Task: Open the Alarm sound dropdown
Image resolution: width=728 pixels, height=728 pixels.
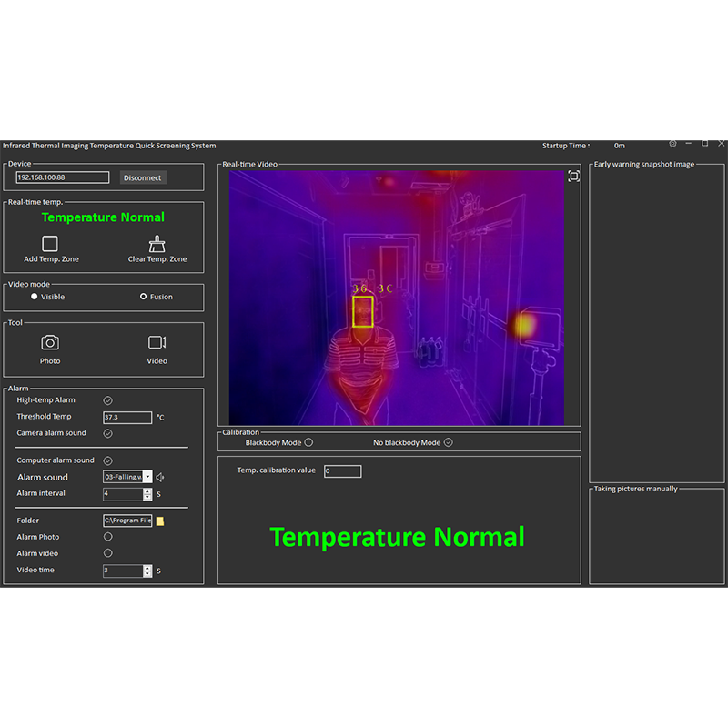Action: (x=147, y=477)
